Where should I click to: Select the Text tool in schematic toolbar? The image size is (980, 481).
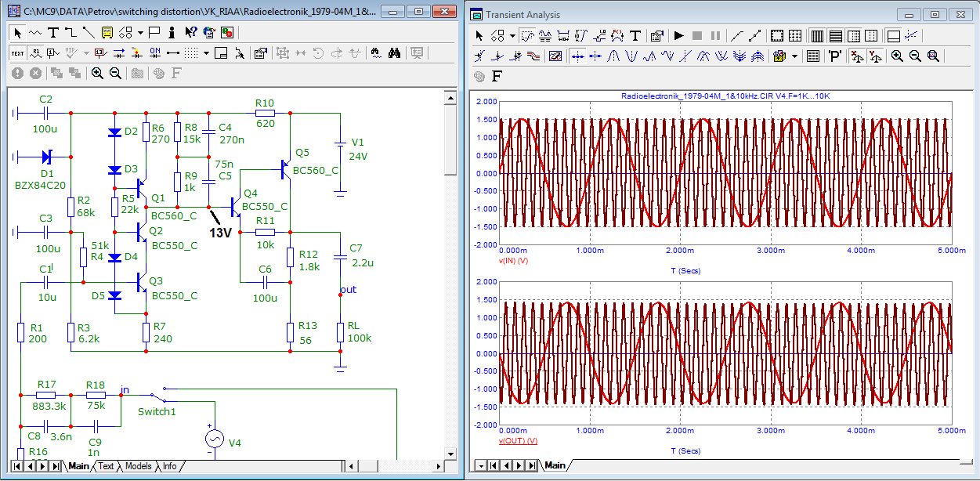tap(52, 32)
